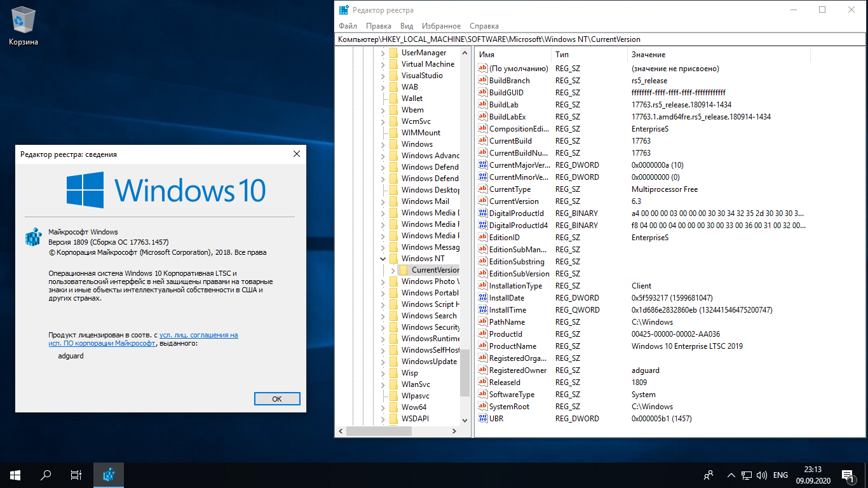Select the EditionID value name
The width and height of the screenshot is (868, 488).
(505, 238)
